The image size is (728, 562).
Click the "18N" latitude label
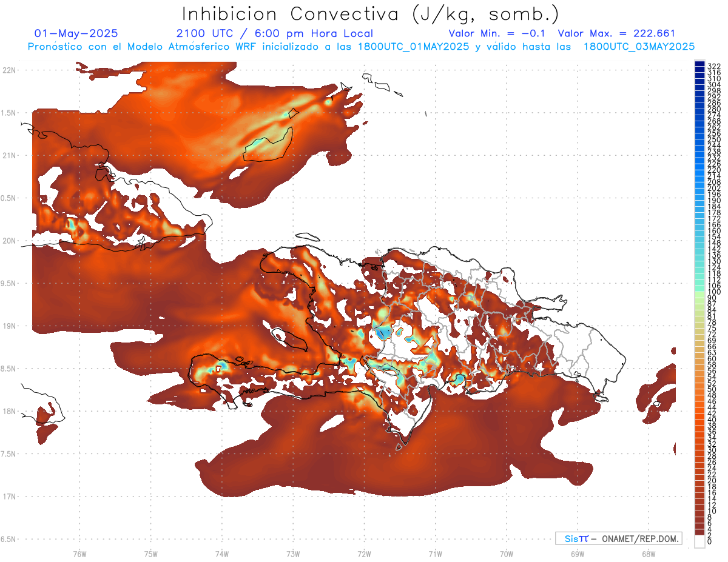point(8,411)
